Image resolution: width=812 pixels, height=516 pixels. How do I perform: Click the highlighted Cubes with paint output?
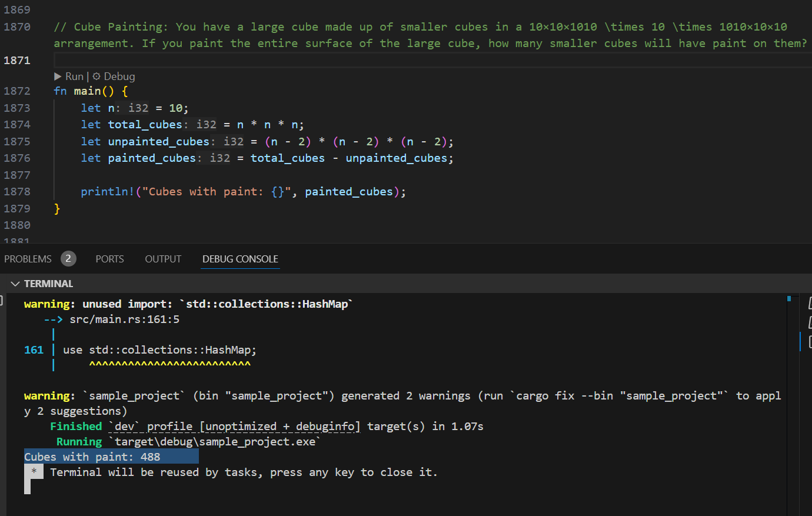(92, 457)
